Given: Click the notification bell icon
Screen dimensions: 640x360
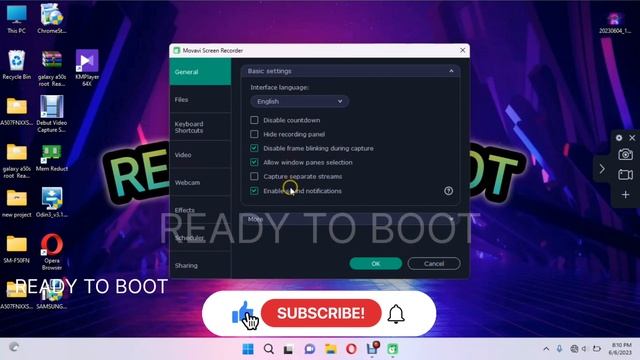Looking at the screenshot, I should pos(396,314).
